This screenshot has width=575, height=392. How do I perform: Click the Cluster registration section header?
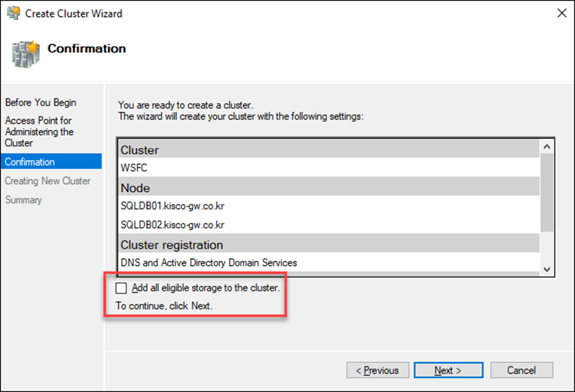click(x=329, y=244)
